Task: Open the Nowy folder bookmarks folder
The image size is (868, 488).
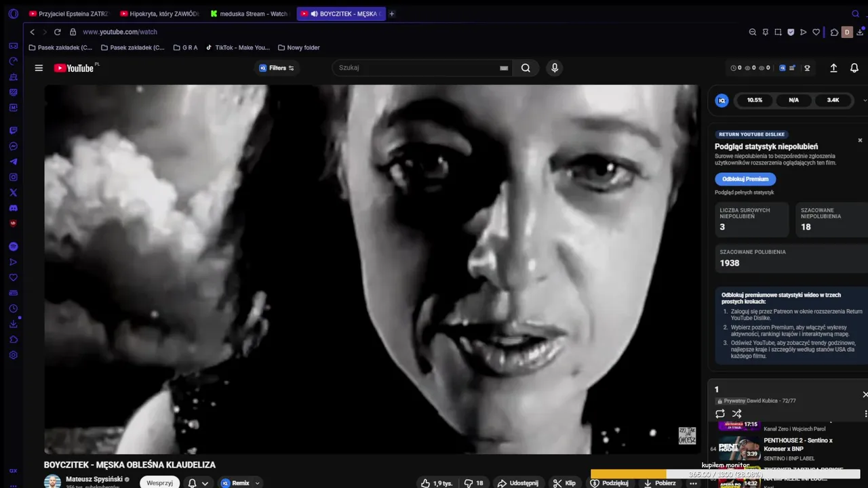Action: tap(298, 47)
